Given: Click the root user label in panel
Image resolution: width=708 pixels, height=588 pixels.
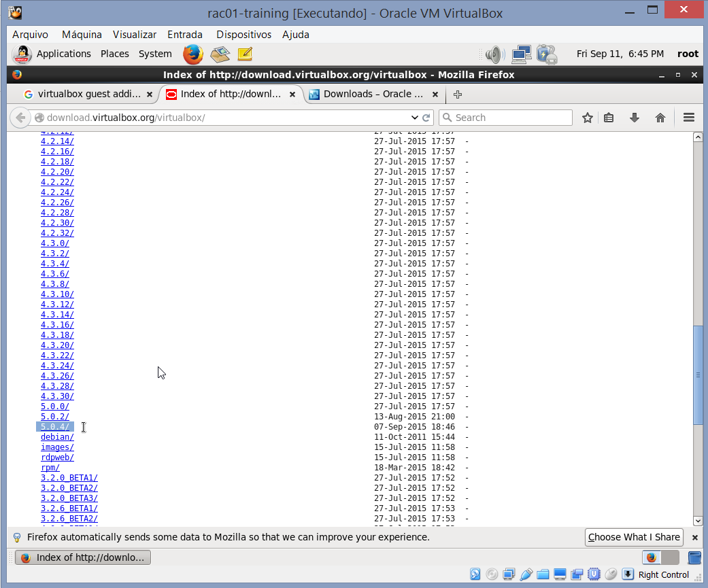Looking at the screenshot, I should tap(688, 54).
